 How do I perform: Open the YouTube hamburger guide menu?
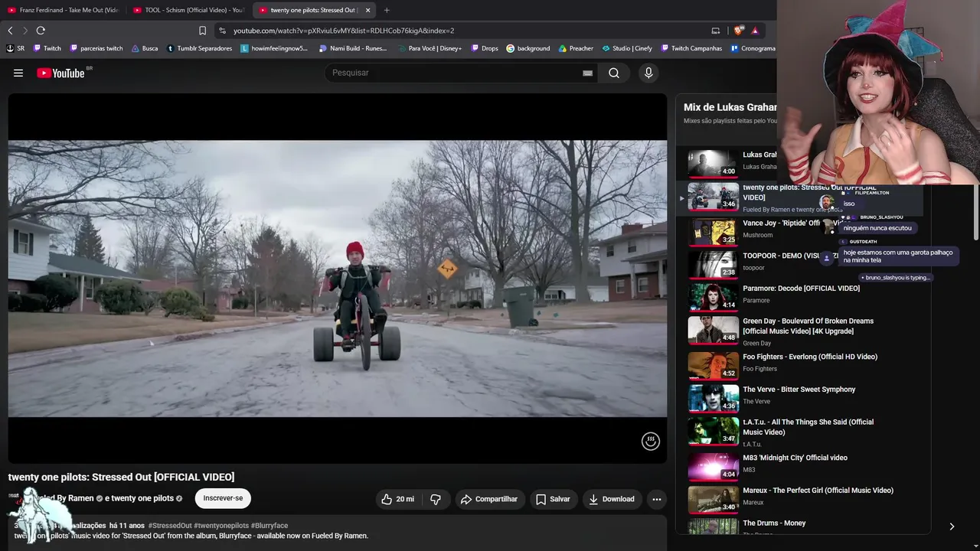18,73
